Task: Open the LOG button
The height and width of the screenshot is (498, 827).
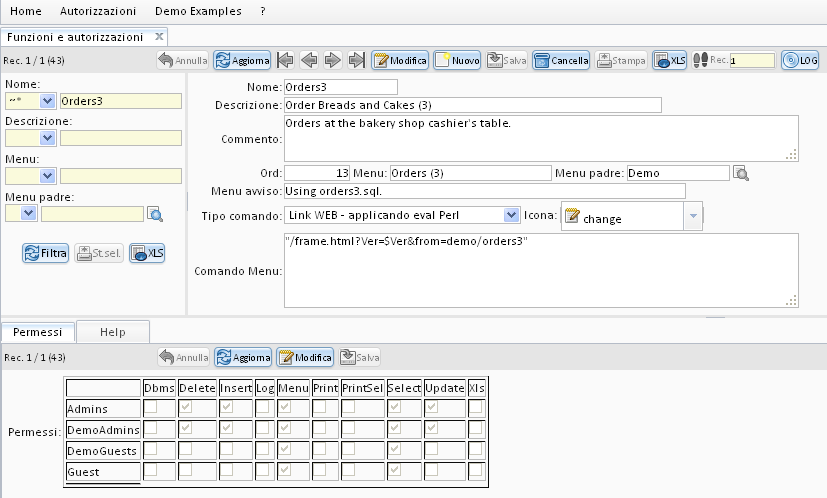Action: click(800, 60)
